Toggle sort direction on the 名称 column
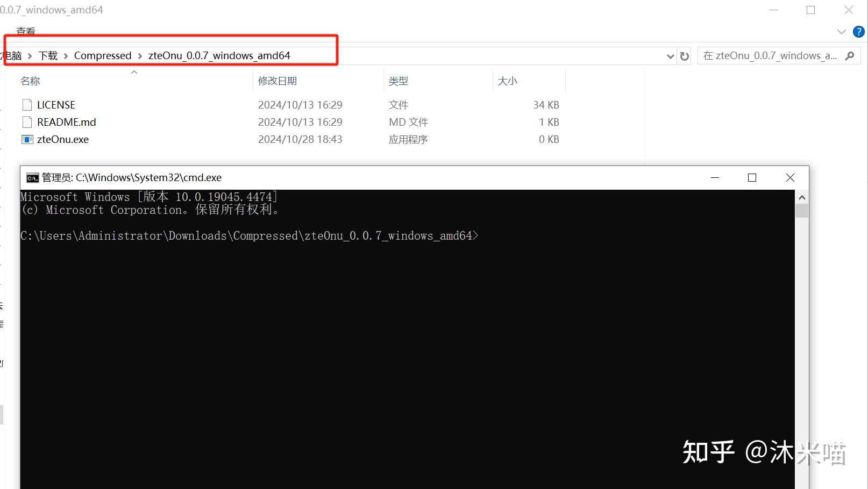Screen dimensions: 868x489 click(x=30, y=81)
